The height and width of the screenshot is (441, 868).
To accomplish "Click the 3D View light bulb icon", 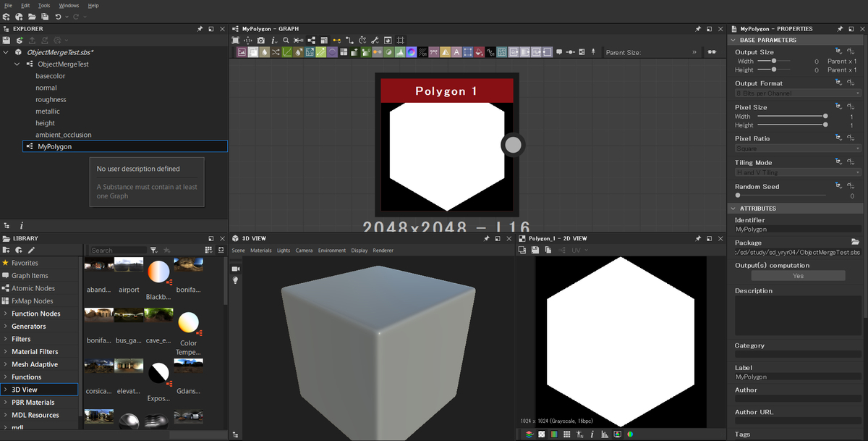I will [235, 280].
